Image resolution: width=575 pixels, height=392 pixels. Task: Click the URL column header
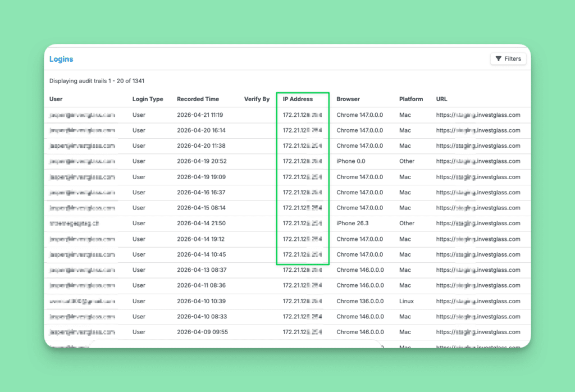(x=441, y=99)
